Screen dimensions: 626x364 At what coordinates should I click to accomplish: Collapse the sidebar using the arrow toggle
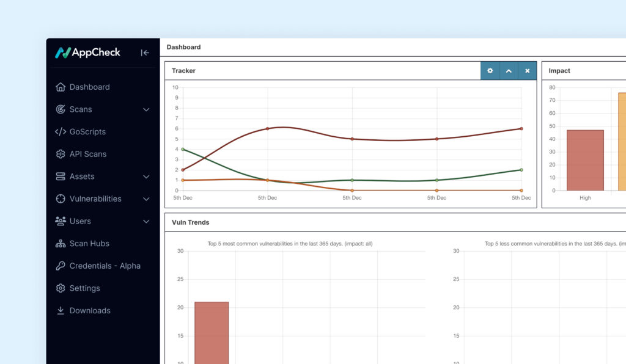coord(145,53)
